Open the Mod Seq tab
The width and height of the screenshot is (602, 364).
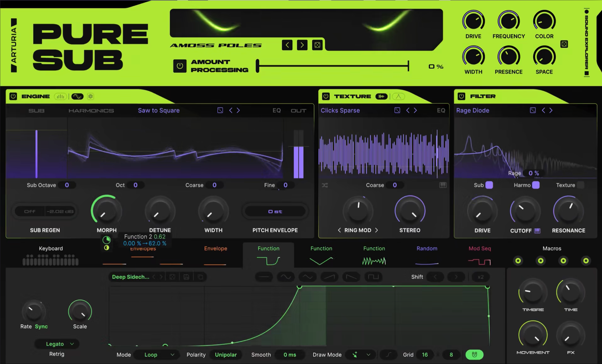coord(480,255)
